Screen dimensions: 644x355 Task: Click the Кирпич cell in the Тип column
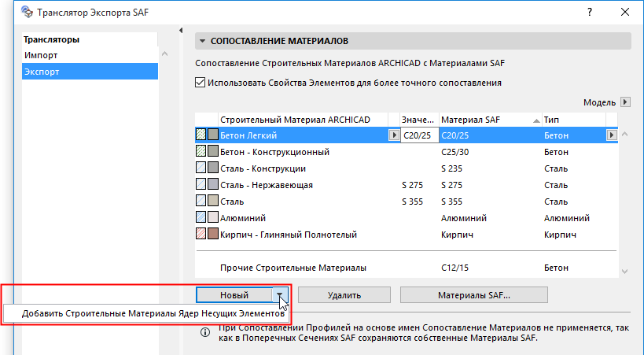[x=560, y=235]
